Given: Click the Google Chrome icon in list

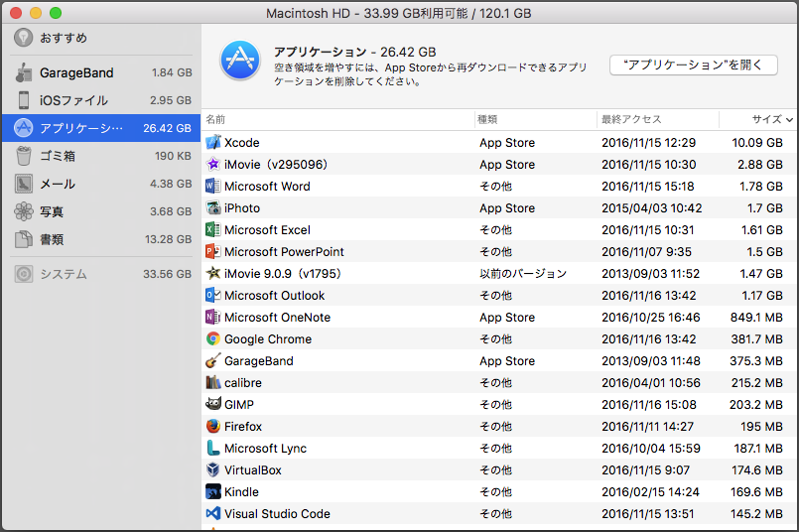Looking at the screenshot, I should pyautogui.click(x=212, y=339).
